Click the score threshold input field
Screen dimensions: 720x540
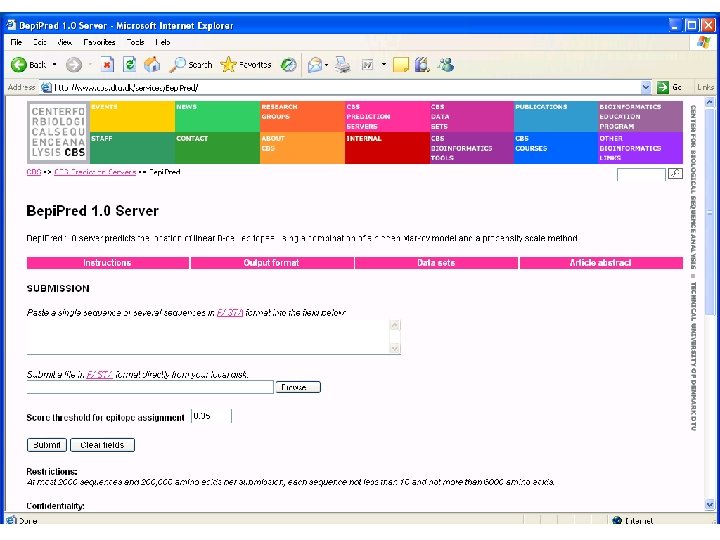[x=212, y=416]
